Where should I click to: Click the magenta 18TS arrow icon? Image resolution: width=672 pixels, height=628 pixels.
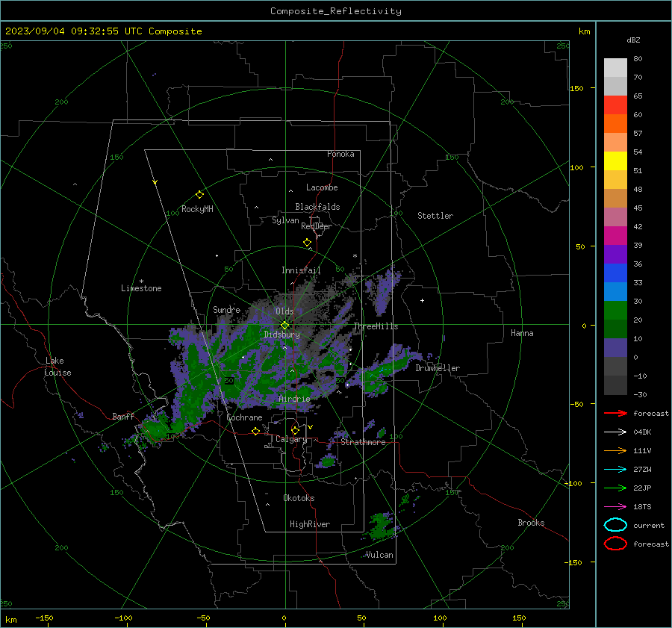tap(615, 507)
